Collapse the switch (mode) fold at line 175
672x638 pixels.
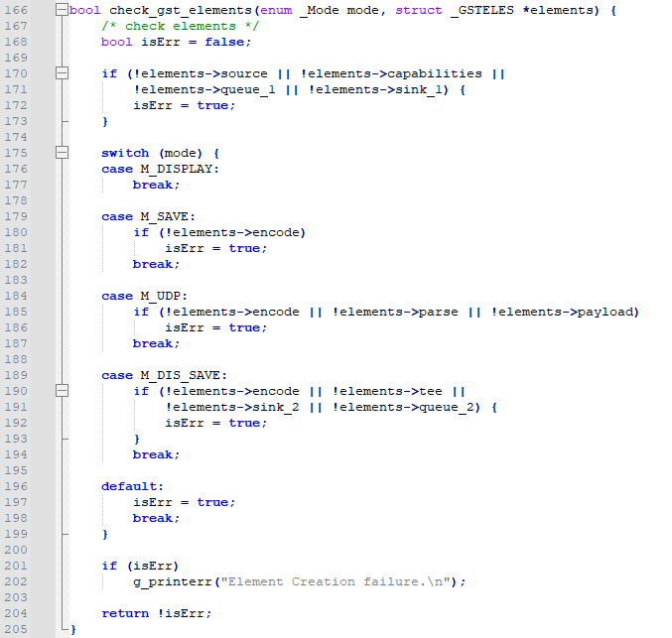(x=62, y=153)
